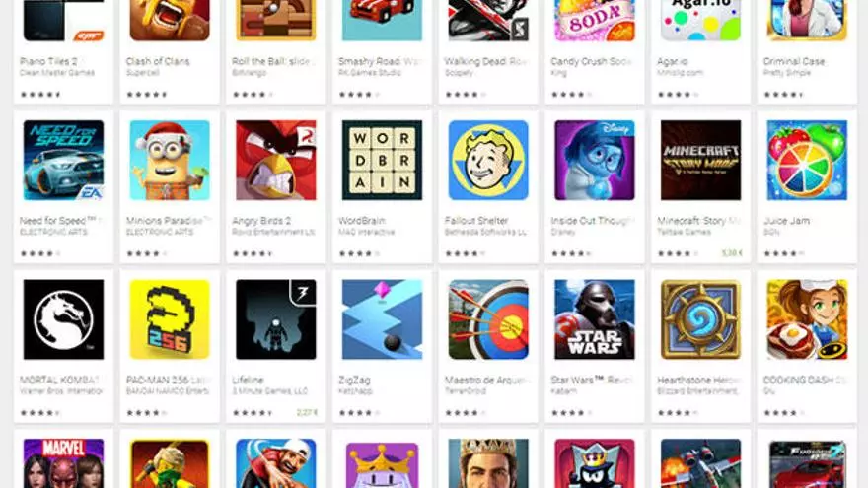The image size is (868, 488).
Task: Click the WordBrain letter grid icon
Action: coord(382,160)
